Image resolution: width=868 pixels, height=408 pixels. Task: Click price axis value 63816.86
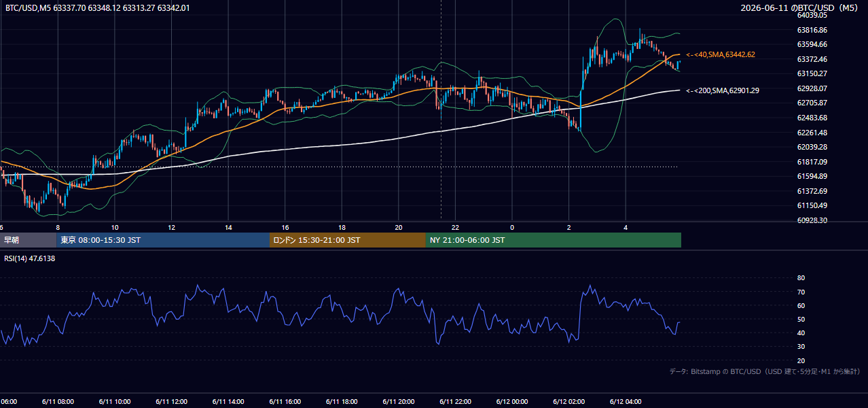812,30
